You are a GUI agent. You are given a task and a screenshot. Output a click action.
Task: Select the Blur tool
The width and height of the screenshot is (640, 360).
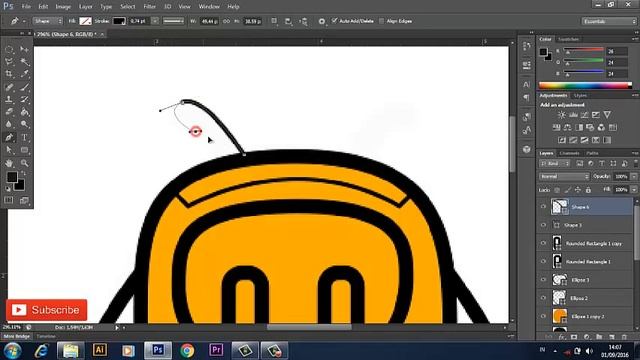point(9,124)
